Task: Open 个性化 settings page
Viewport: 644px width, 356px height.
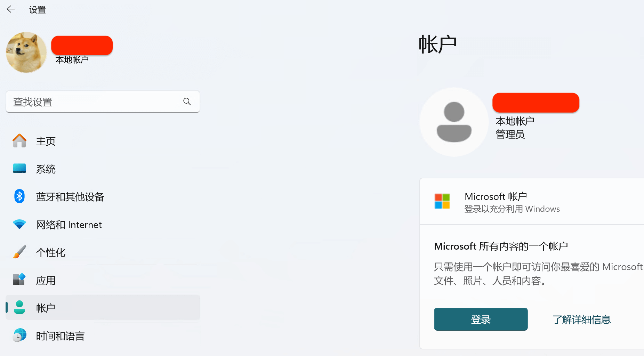Action: point(51,252)
